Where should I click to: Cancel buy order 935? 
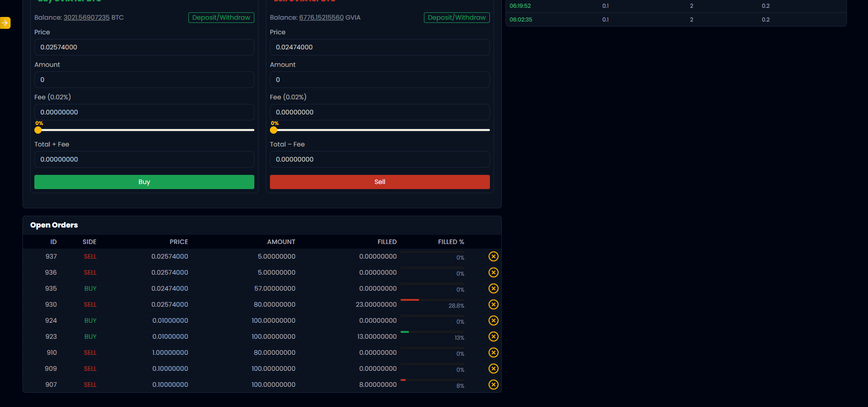point(493,288)
